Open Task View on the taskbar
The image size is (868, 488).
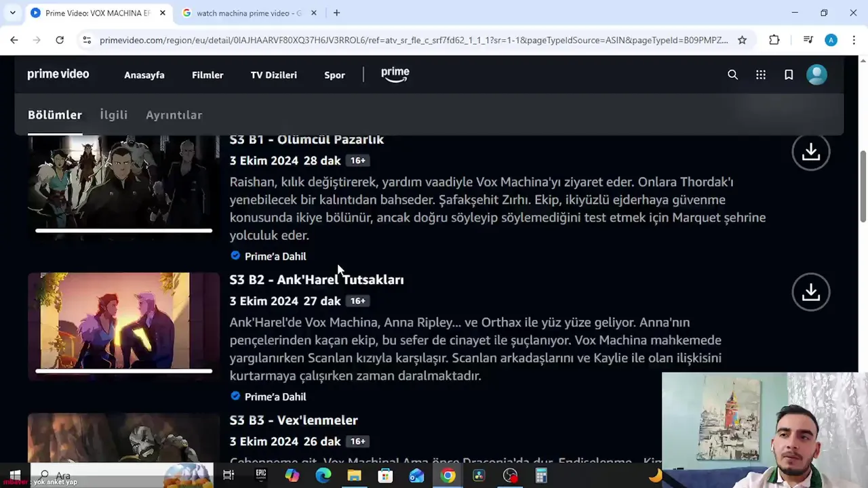(x=229, y=476)
